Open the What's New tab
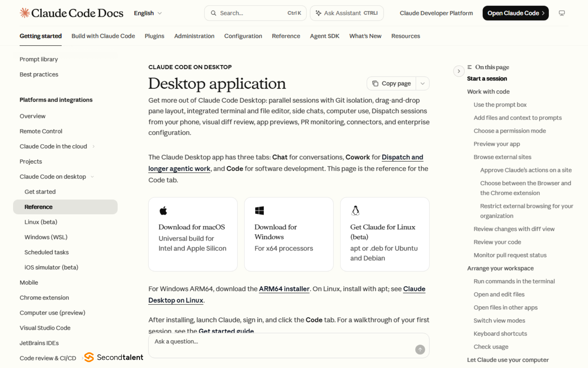This screenshot has height=368, width=588. coord(365,36)
